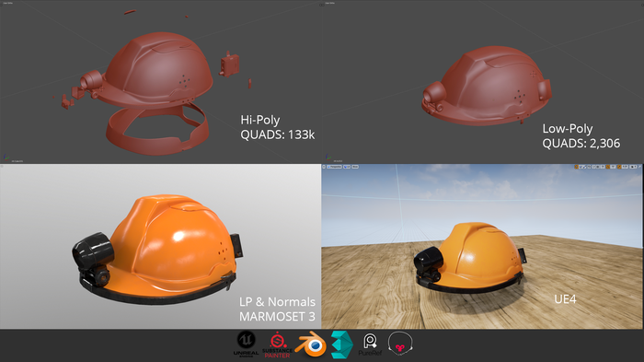This screenshot has width=644, height=362.
Task: Click the "Low-Poly" label
Action: coord(568,128)
